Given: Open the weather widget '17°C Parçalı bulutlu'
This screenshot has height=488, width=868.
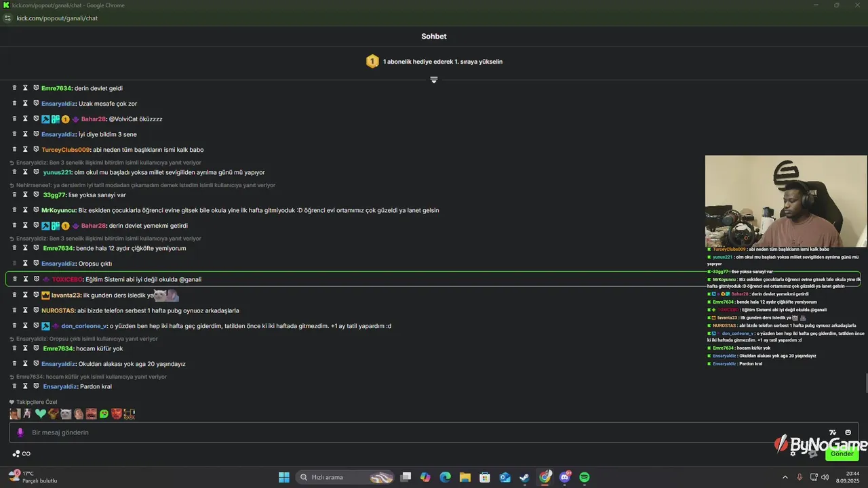Looking at the screenshot, I should [33, 477].
